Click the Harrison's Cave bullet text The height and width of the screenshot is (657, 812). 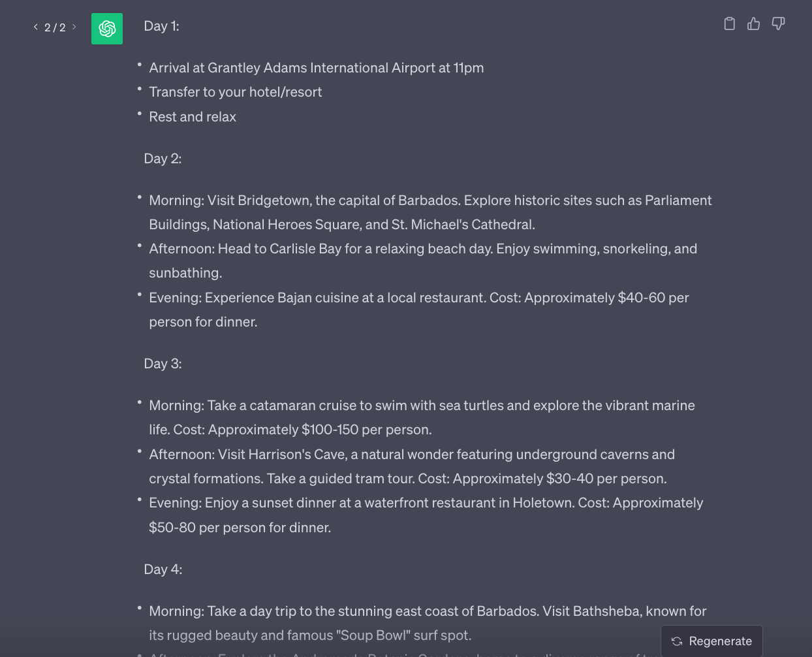point(412,466)
